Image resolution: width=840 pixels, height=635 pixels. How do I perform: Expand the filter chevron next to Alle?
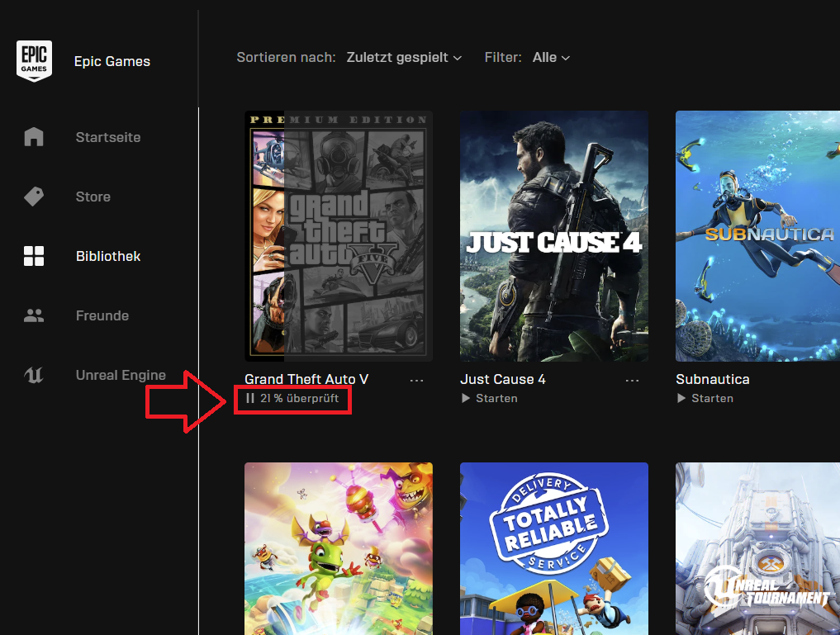click(x=566, y=58)
